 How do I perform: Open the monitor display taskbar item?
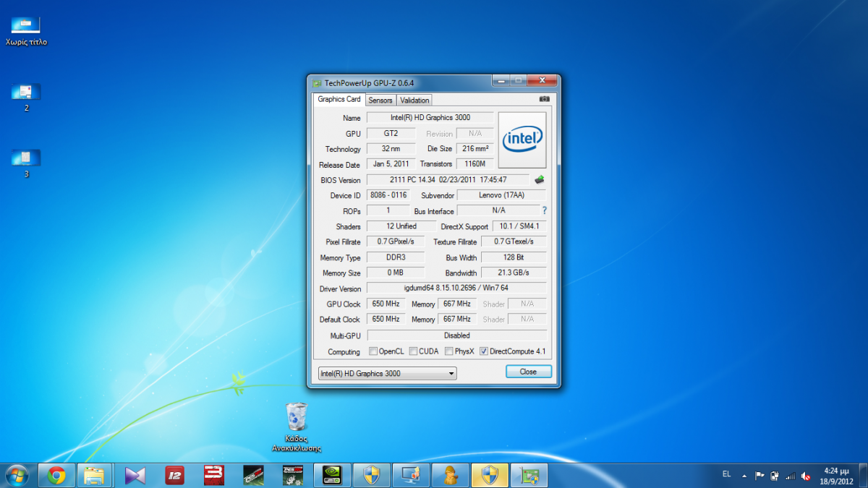(411, 475)
